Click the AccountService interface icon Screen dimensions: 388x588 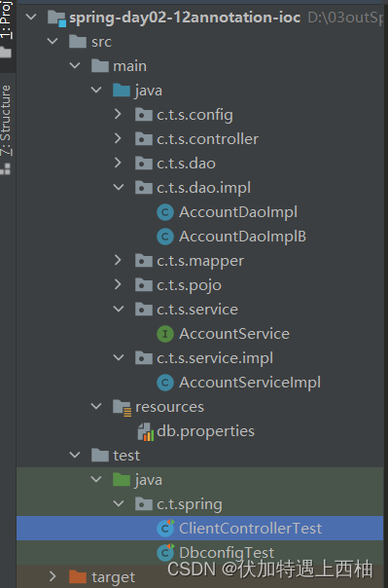coord(165,334)
